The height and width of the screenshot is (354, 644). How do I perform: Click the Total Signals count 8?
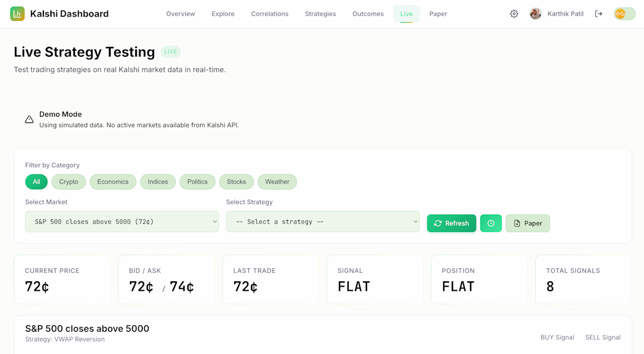coord(550,287)
